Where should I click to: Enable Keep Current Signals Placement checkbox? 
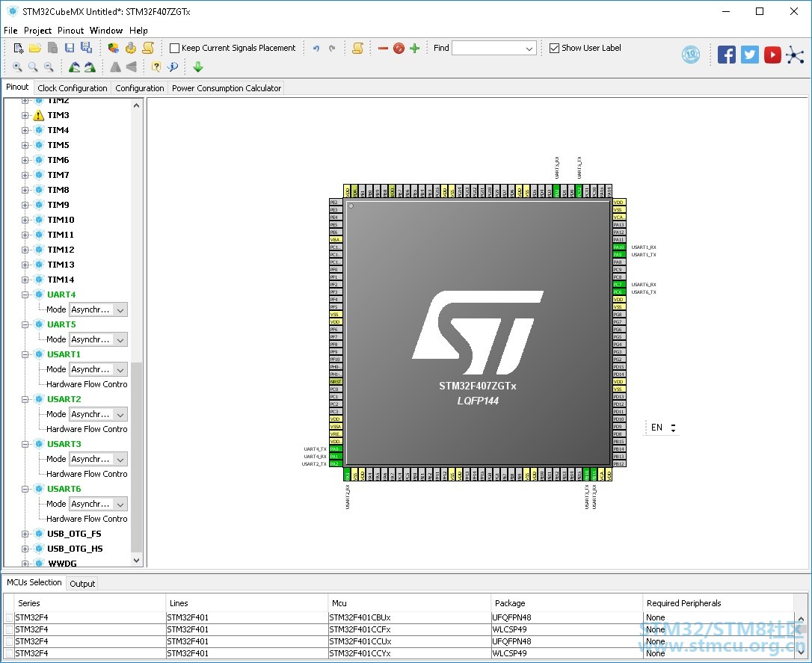pos(174,48)
